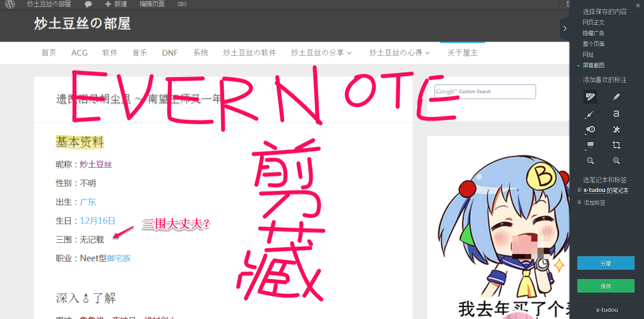The width and height of the screenshot is (644, 319).
Task: Click the zoom in magnifier icon
Action: 616,161
